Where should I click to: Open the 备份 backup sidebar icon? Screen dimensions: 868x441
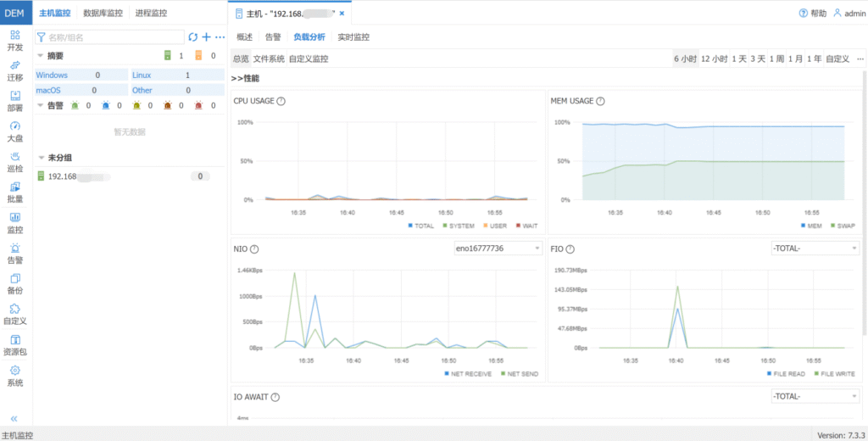(15, 284)
